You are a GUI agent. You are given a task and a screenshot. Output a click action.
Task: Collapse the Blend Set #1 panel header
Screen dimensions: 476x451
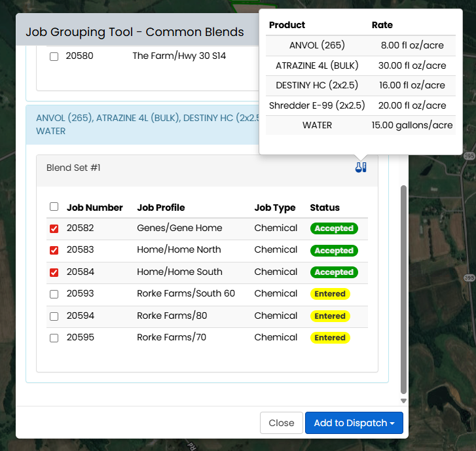(x=73, y=168)
